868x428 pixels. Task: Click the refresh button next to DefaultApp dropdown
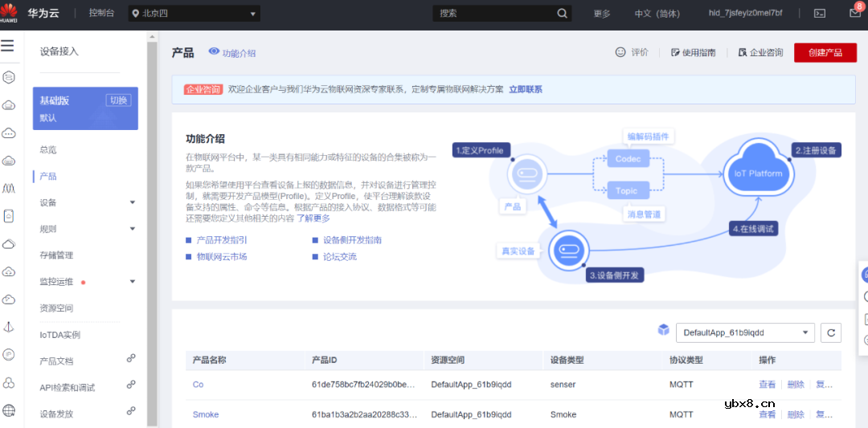[x=831, y=332]
